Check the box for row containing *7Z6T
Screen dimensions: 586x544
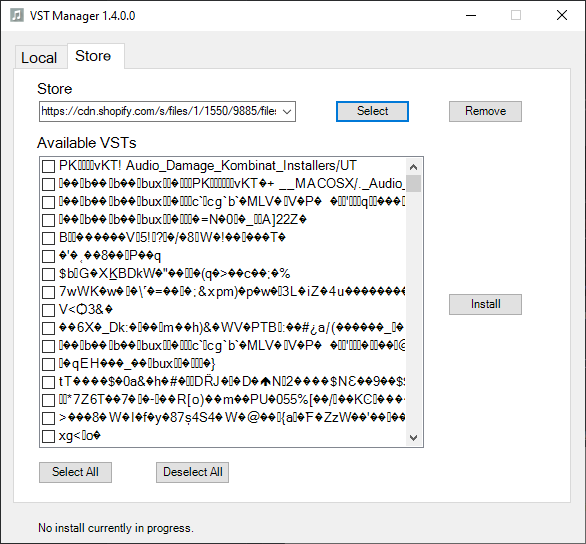pyautogui.click(x=48, y=400)
